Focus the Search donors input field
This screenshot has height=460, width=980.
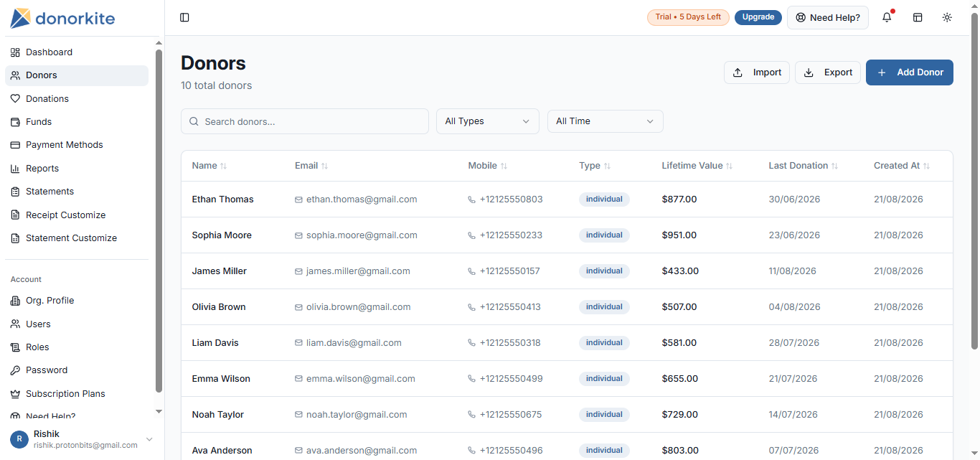click(305, 121)
